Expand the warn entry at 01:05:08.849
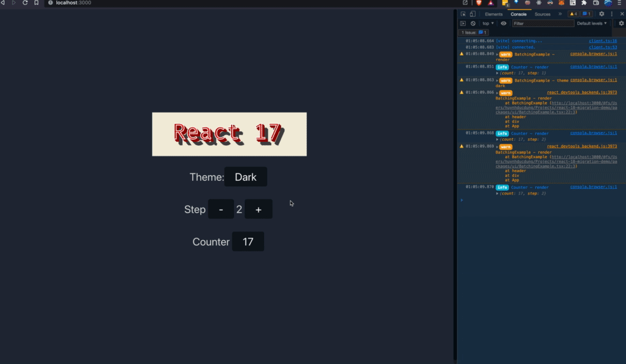 click(497, 54)
